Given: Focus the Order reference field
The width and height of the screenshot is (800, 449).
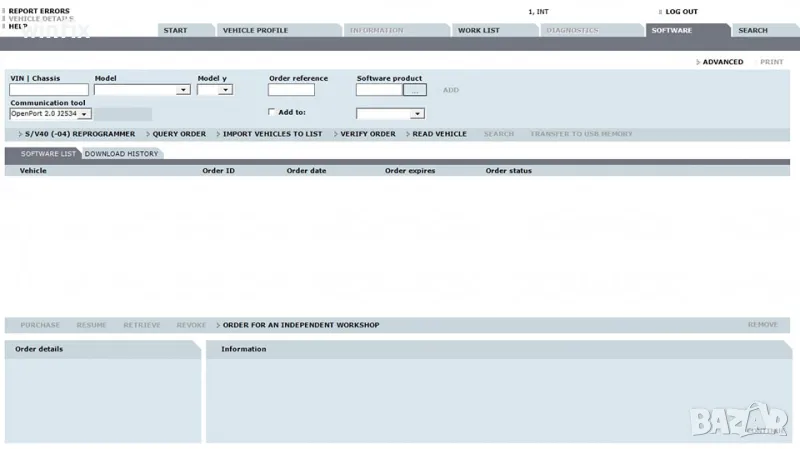Looking at the screenshot, I should [291, 90].
